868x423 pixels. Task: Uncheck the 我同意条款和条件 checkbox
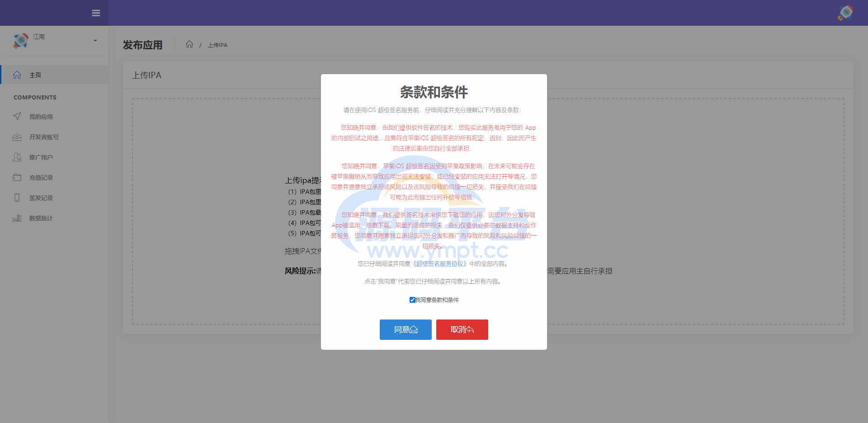pos(412,300)
